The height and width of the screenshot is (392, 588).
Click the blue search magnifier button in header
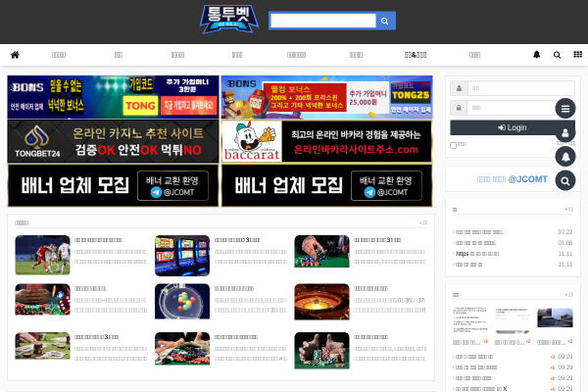385,21
